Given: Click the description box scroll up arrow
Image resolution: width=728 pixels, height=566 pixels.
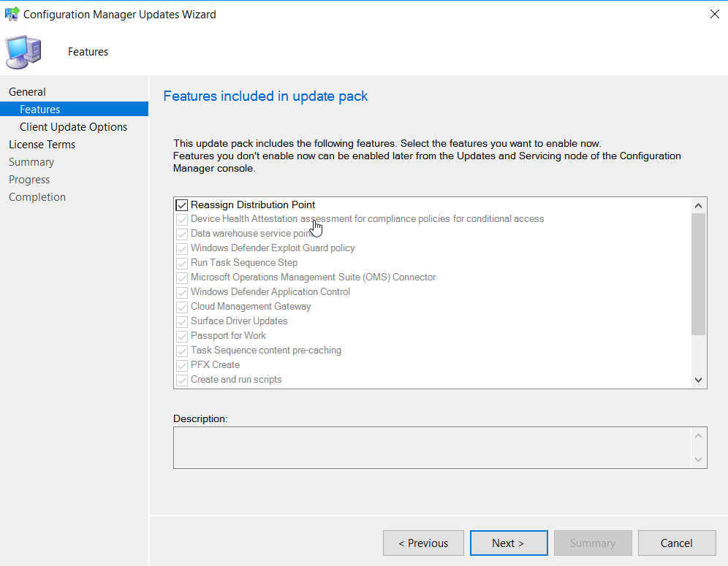Looking at the screenshot, I should (698, 435).
